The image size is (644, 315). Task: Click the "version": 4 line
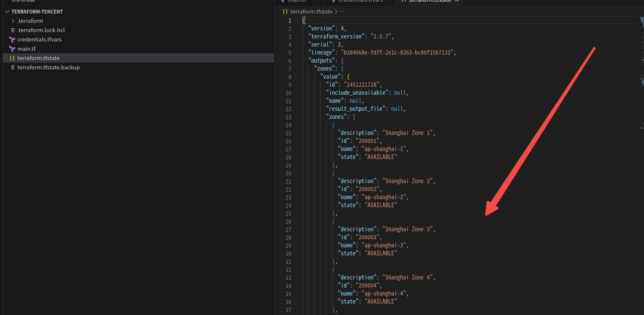coord(327,29)
